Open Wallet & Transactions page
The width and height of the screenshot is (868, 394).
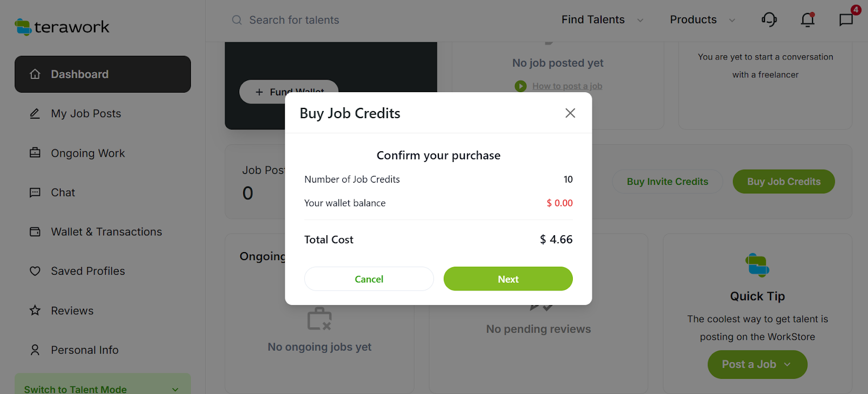pyautogui.click(x=106, y=232)
